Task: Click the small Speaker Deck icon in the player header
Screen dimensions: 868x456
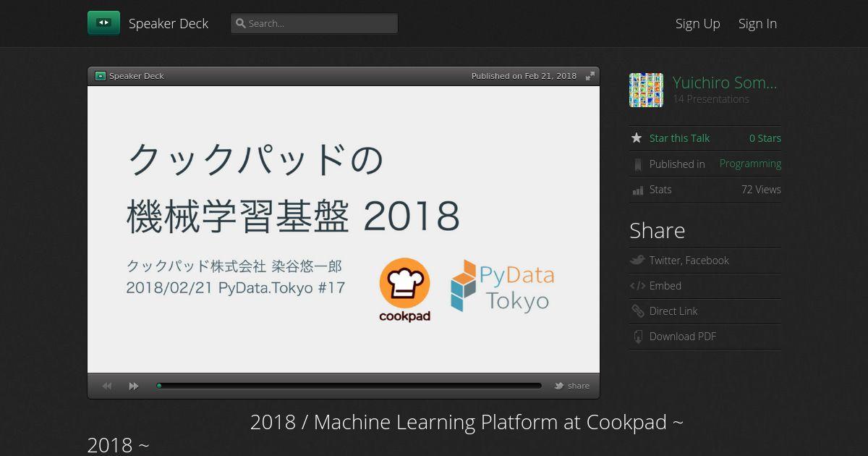Action: (x=101, y=76)
